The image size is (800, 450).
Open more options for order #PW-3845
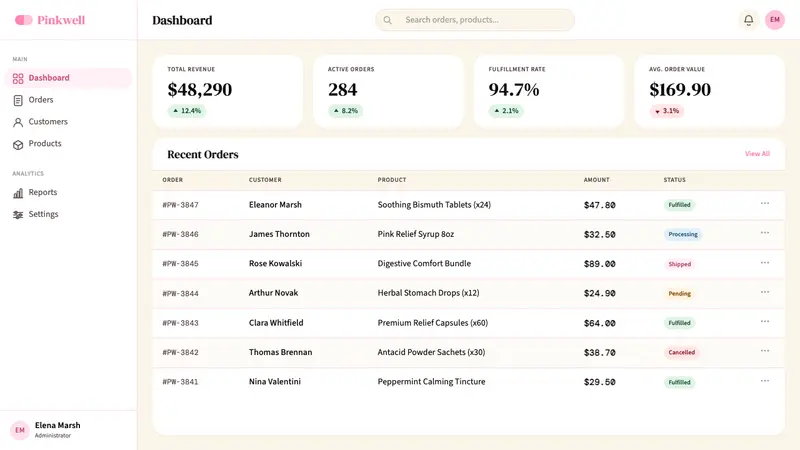point(765,263)
